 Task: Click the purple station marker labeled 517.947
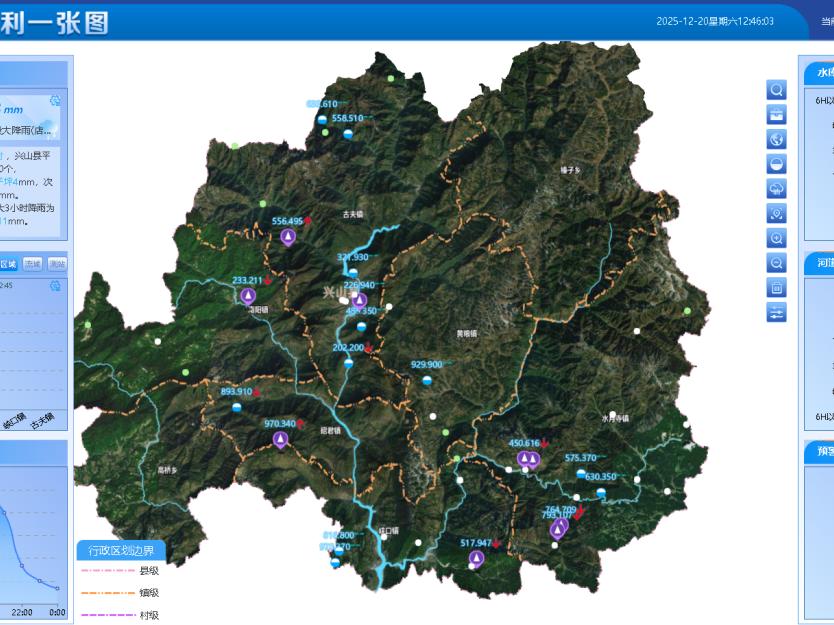point(476,558)
